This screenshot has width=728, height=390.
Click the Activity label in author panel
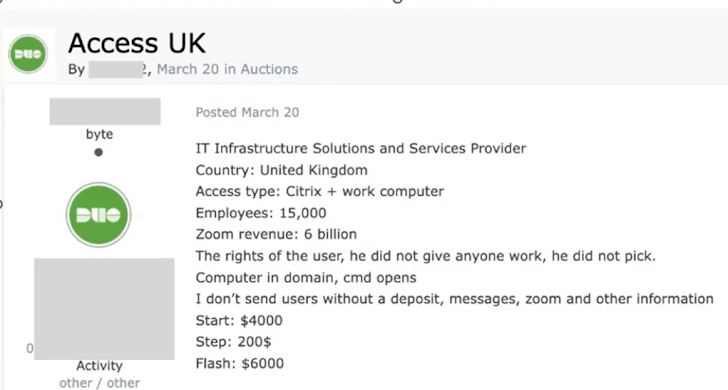(99, 366)
